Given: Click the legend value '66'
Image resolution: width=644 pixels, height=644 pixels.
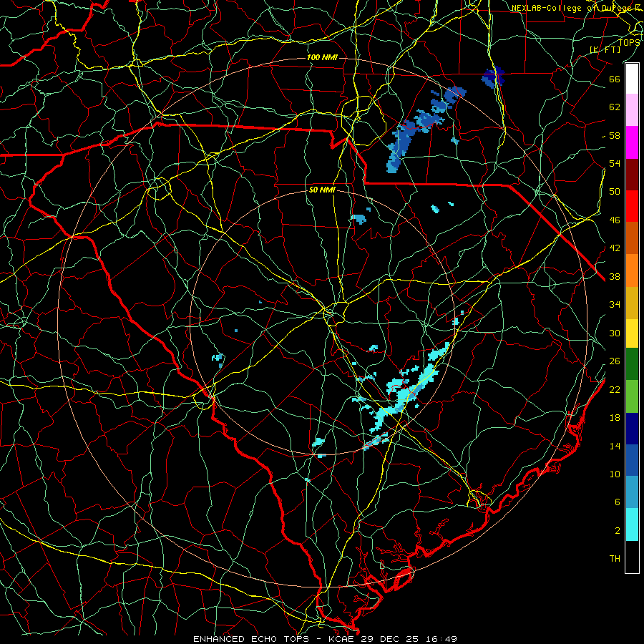Looking at the screenshot, I should [615, 79].
